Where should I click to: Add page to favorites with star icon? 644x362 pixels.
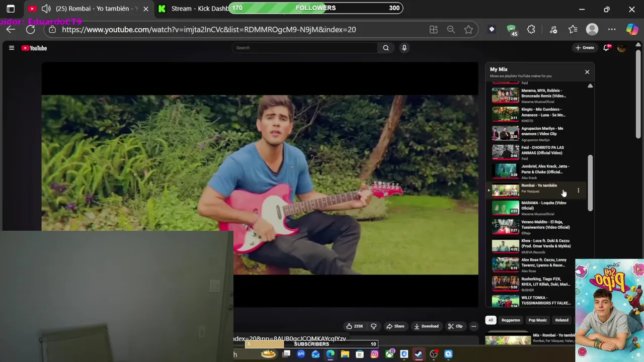pyautogui.click(x=468, y=30)
